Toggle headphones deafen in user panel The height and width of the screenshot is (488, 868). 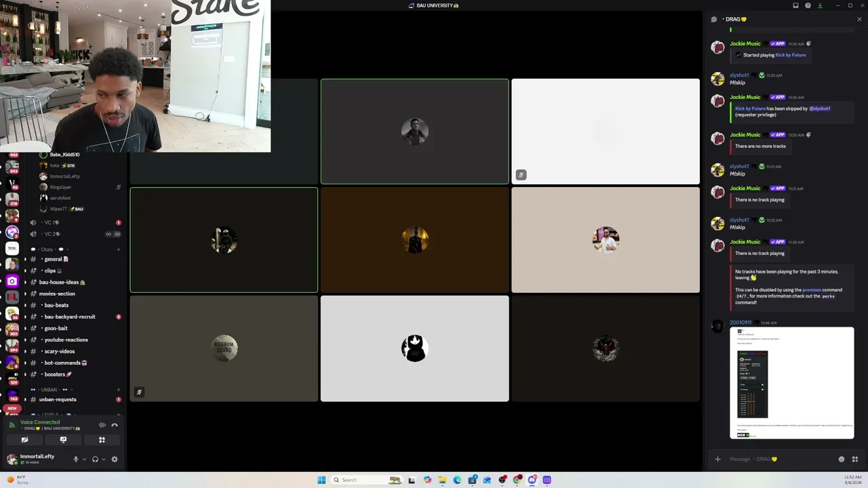pos(95,459)
